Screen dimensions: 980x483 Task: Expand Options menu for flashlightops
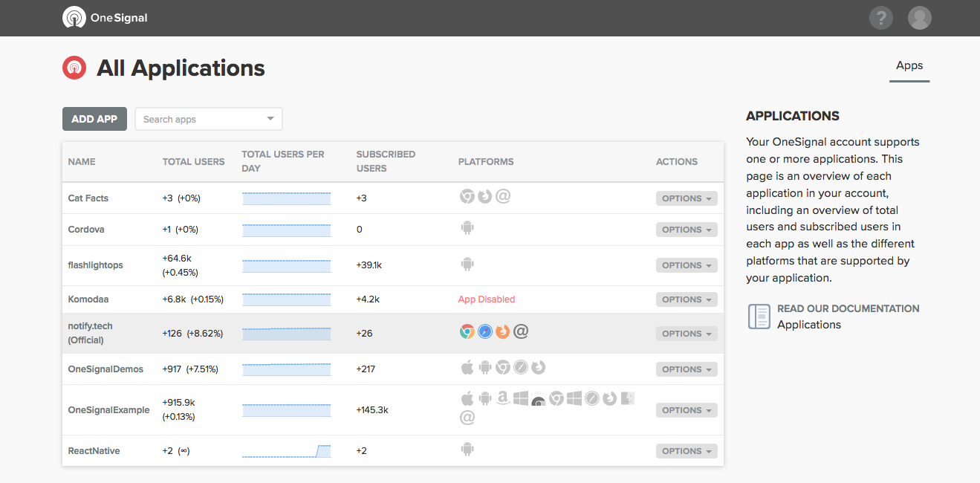(687, 265)
